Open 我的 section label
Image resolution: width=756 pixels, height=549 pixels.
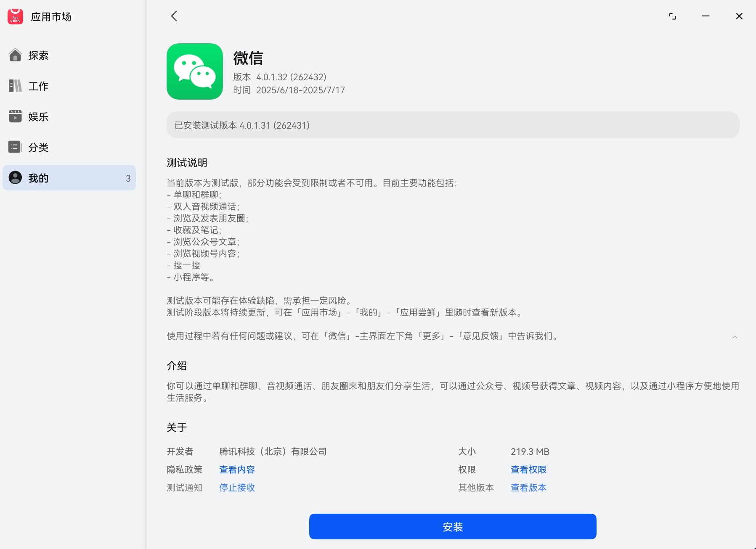[38, 178]
